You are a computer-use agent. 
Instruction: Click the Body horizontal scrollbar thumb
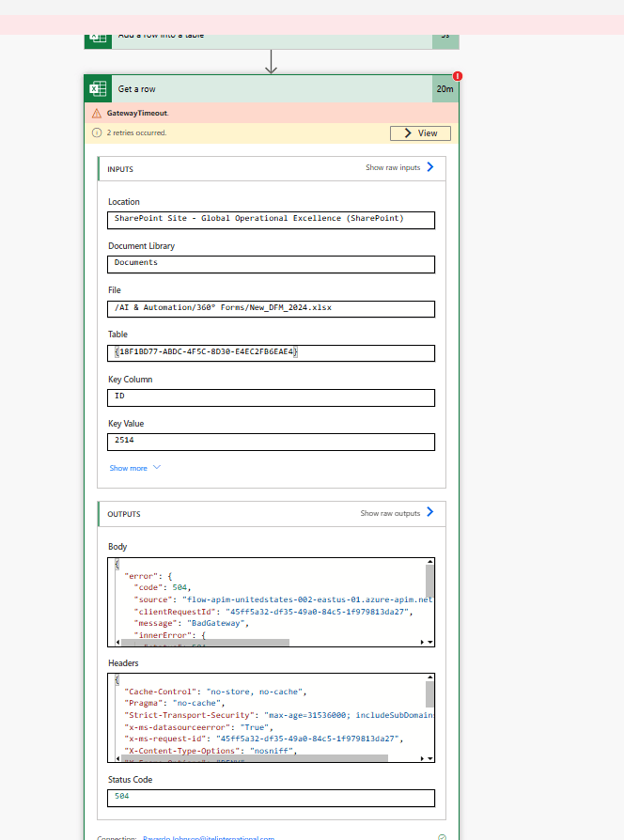pyautogui.click(x=205, y=642)
